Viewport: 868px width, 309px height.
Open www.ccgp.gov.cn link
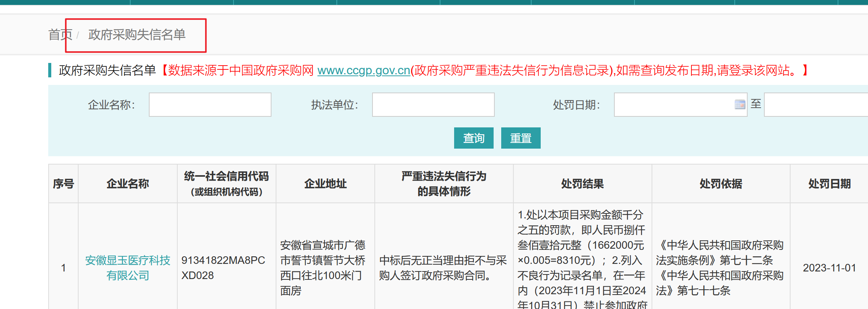(364, 70)
